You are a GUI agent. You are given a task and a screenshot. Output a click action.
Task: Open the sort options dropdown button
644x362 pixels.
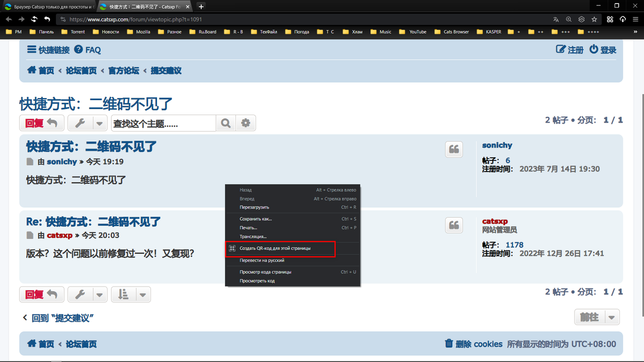click(x=131, y=295)
